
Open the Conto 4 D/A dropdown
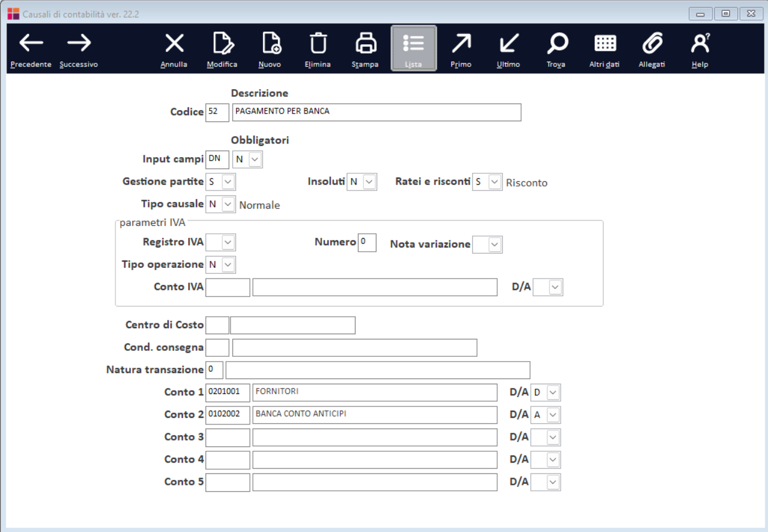(x=554, y=459)
